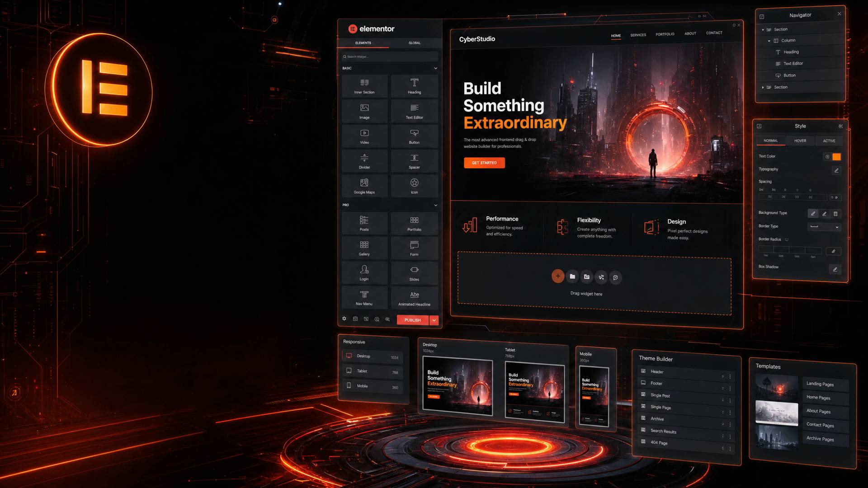Screen dimensions: 868x488
Task: Open the Mobile preview thumbnail
Action: [x=594, y=396]
